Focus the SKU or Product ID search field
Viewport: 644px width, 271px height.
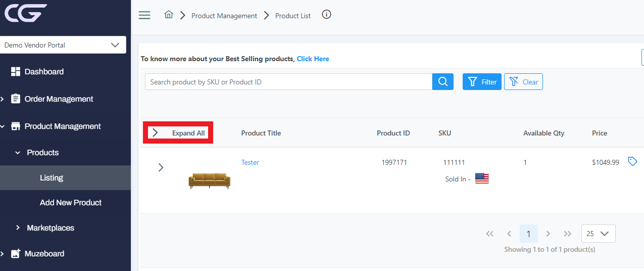[288, 82]
